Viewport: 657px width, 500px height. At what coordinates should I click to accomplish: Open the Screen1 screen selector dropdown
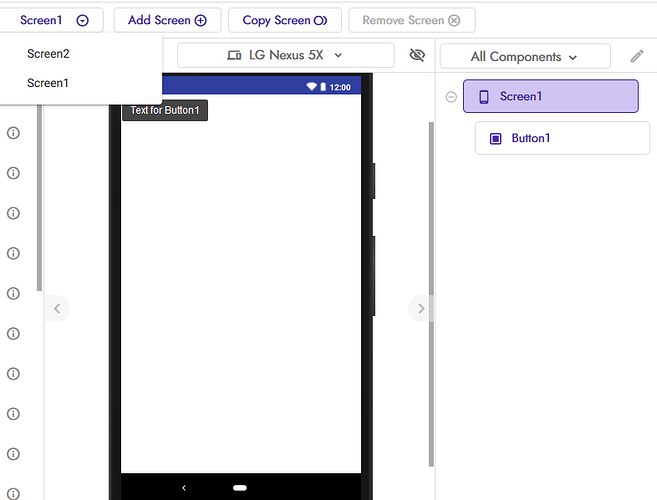tap(51, 20)
